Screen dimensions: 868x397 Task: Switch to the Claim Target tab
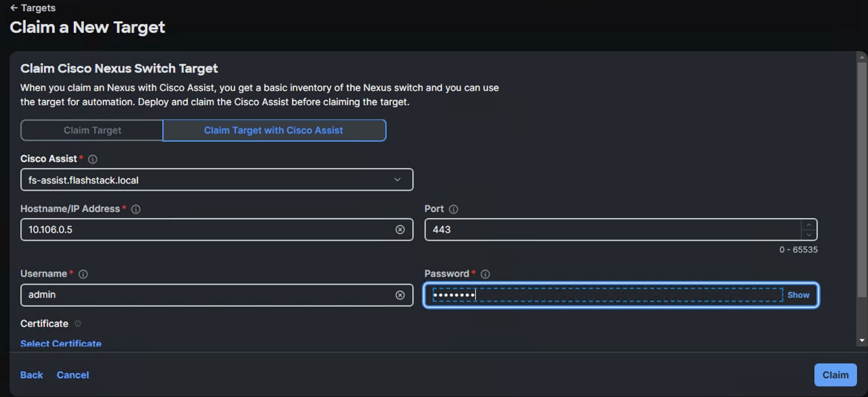91,130
